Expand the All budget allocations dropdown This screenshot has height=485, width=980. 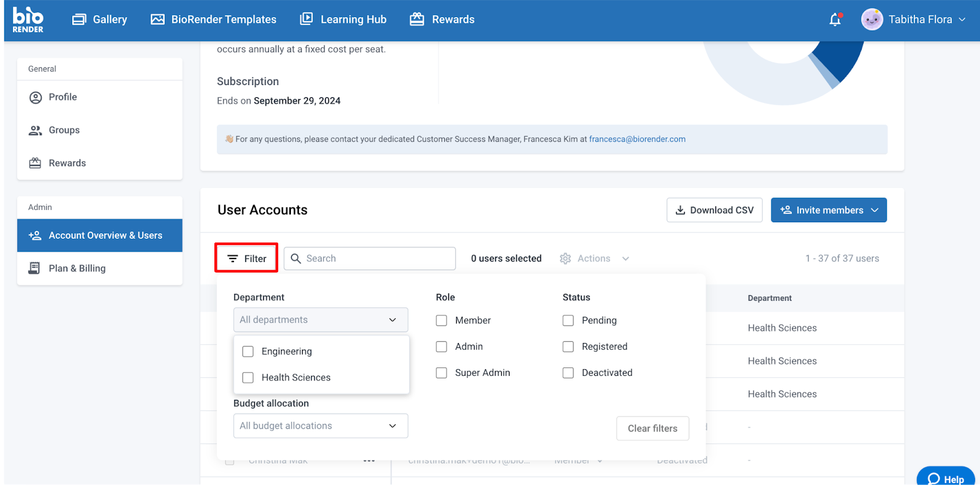[x=393, y=426]
